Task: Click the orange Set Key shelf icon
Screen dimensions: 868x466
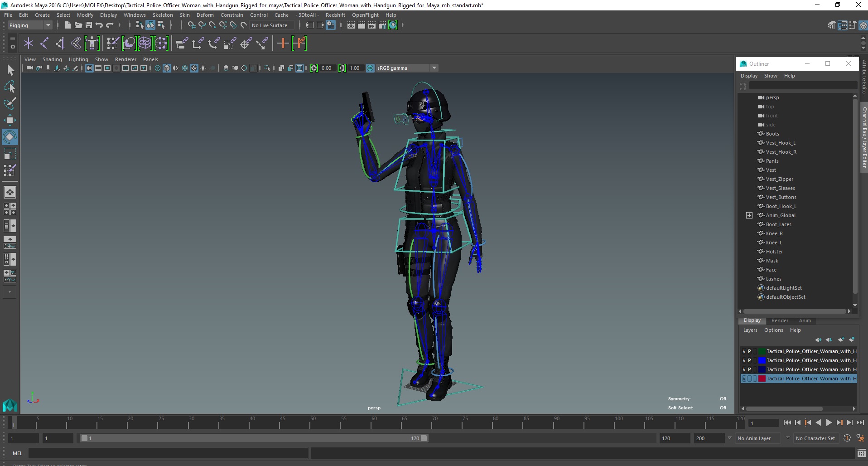Action: pos(283,44)
